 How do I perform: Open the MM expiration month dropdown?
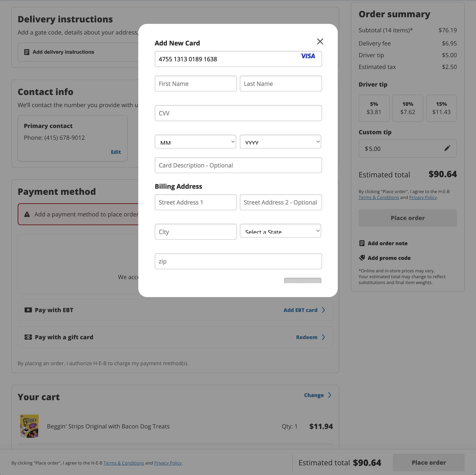point(195,142)
